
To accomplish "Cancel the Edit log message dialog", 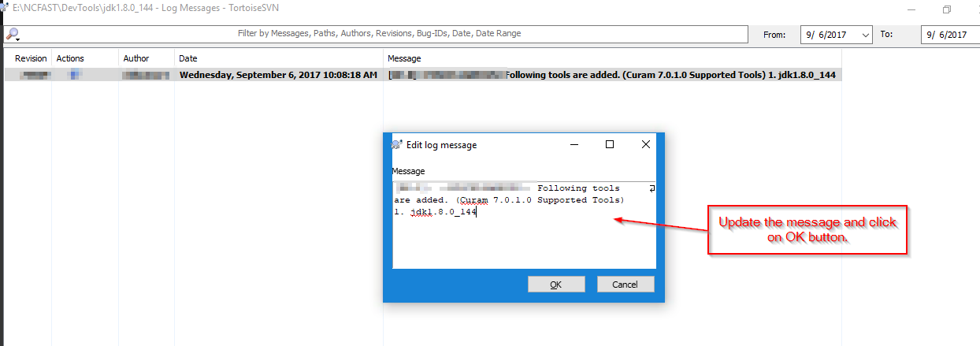I will coord(625,285).
